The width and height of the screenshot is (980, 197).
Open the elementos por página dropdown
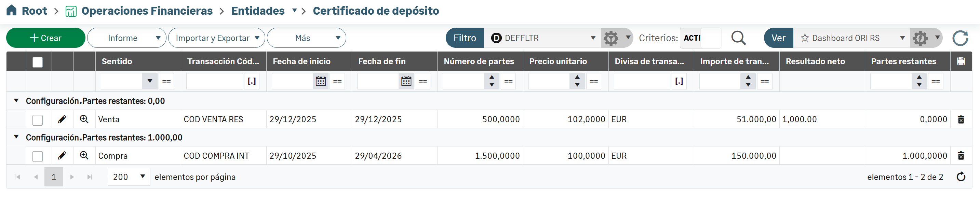(x=129, y=177)
